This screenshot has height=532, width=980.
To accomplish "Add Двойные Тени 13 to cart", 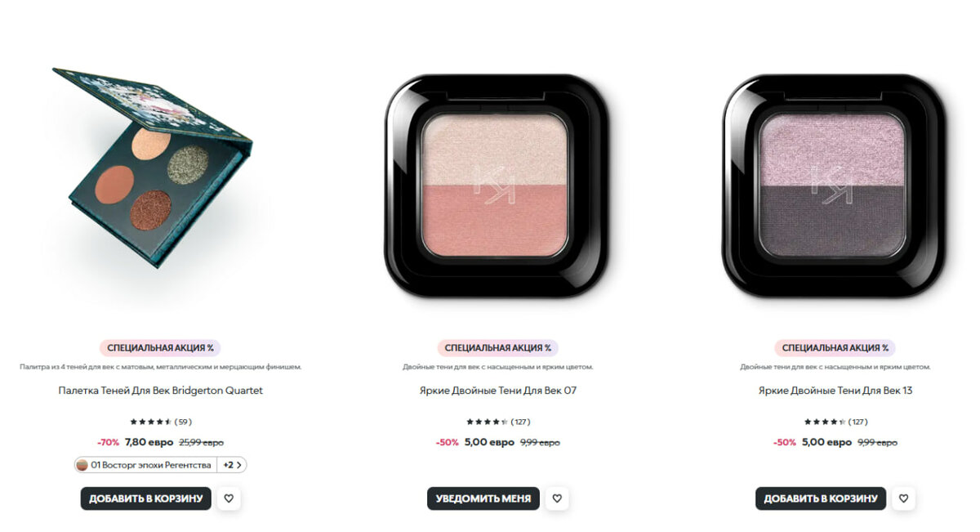I will (x=821, y=498).
